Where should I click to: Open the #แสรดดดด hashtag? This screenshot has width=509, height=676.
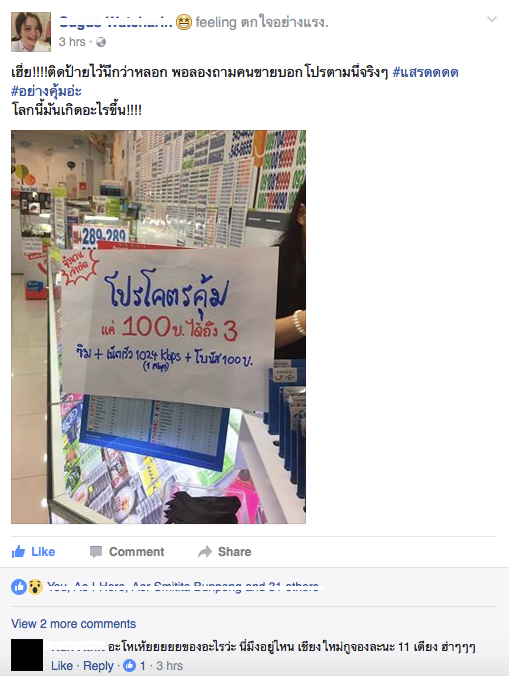[425, 72]
